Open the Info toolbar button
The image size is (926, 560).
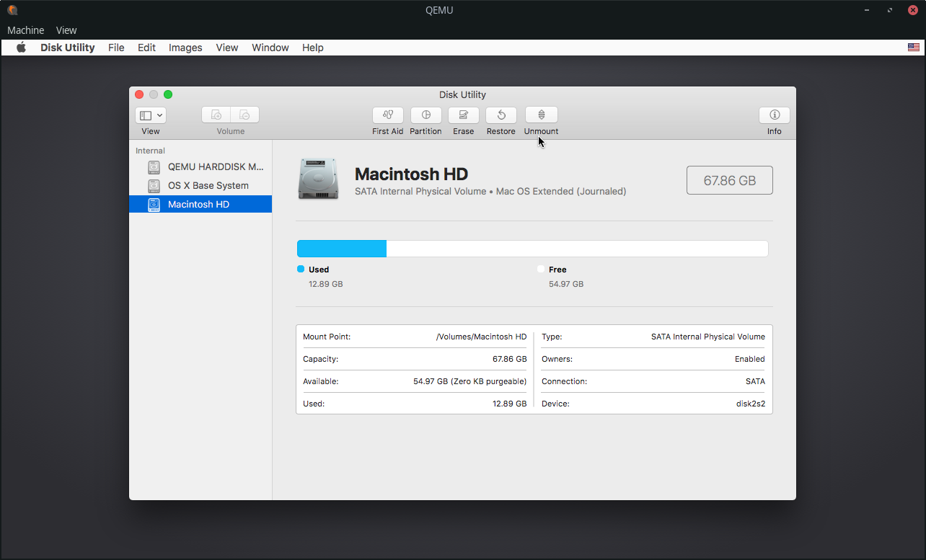[775, 115]
